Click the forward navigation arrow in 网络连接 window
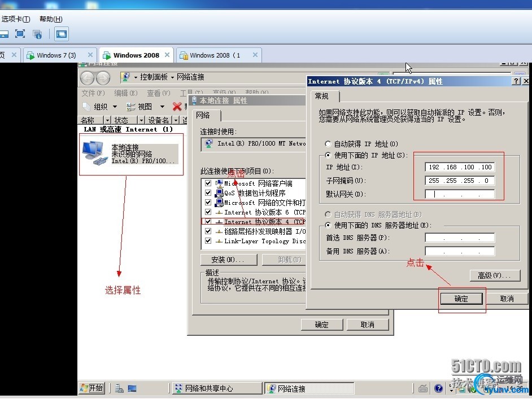This screenshot has width=532, height=399. coord(103,78)
